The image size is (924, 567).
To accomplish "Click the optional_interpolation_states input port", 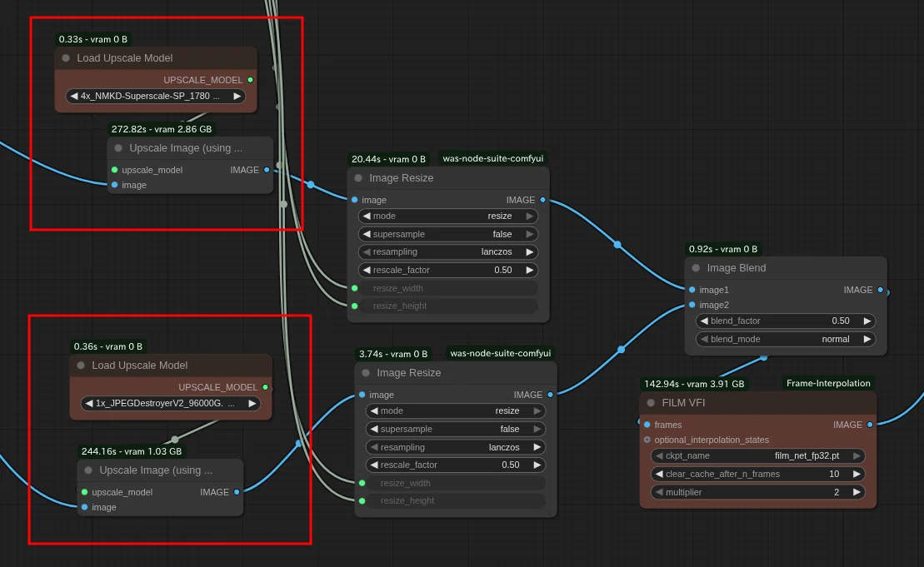I will pyautogui.click(x=647, y=440).
